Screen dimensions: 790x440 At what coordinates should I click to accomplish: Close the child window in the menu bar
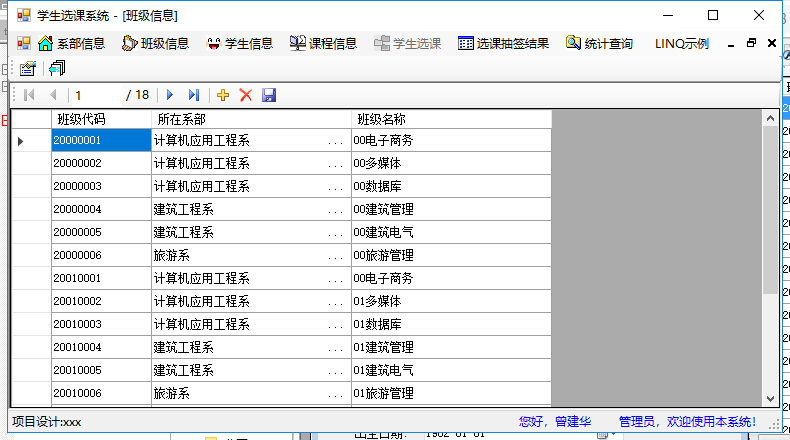[772, 44]
